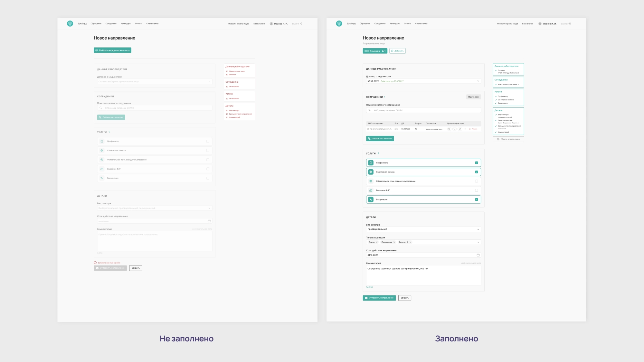This screenshot has width=644, height=362.
Task: Click the calendar icon in filled date field
Action: (478, 255)
